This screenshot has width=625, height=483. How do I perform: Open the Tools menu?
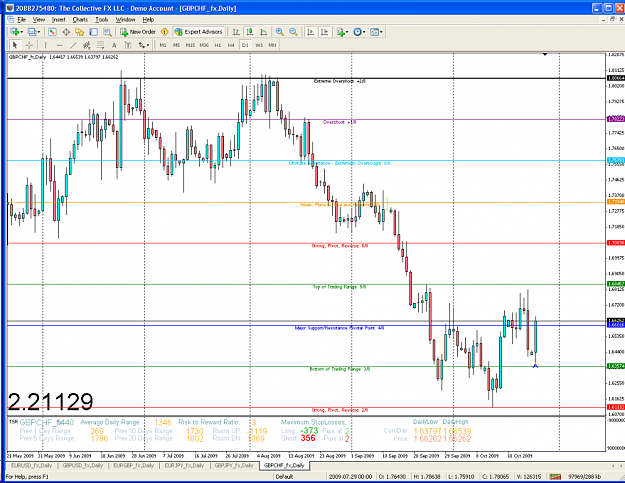pyautogui.click(x=102, y=20)
